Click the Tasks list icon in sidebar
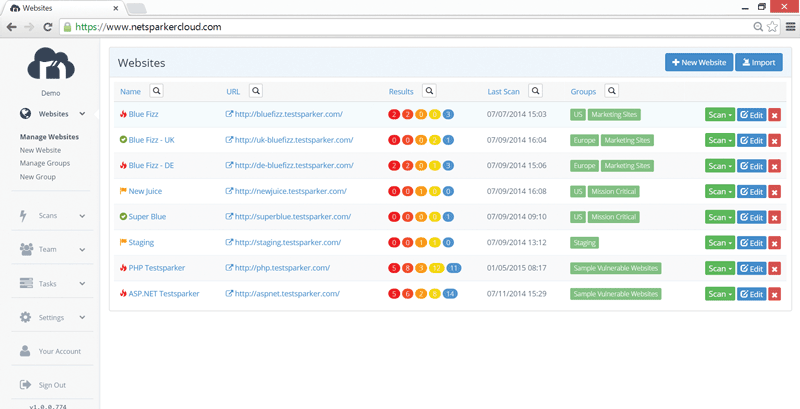Screen dimensions: 800x409 [26, 284]
